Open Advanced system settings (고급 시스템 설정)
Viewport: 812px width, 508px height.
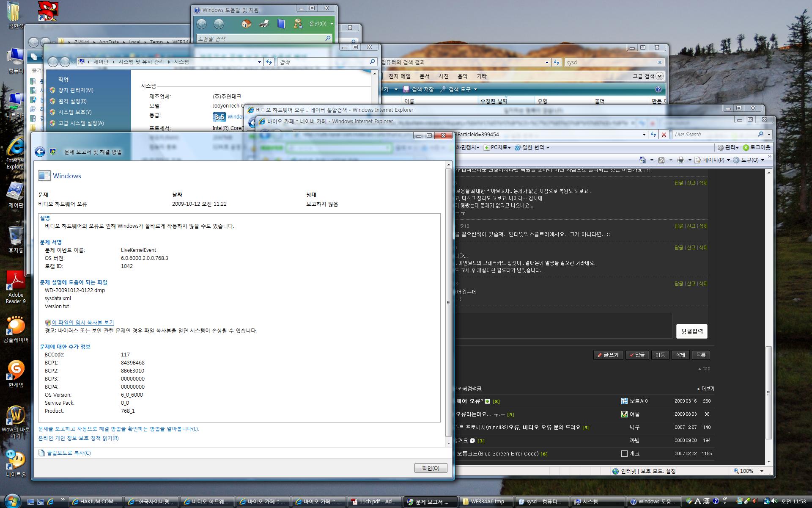click(x=81, y=123)
